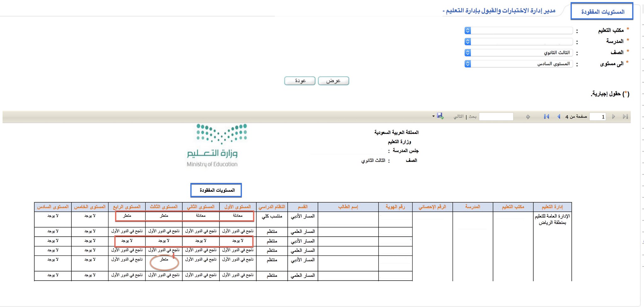Click the الإدارة العامة للتعليم بمنطقة الرياض cell
The image size is (644, 307).
(552, 219)
